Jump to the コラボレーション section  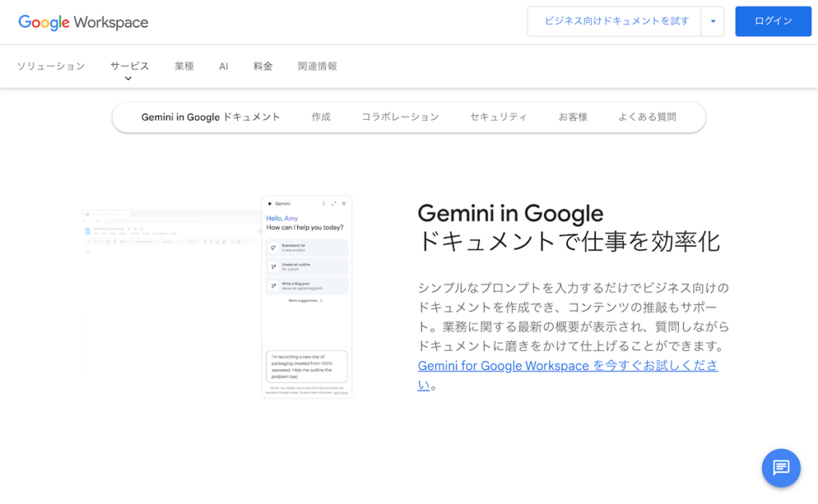(x=400, y=117)
